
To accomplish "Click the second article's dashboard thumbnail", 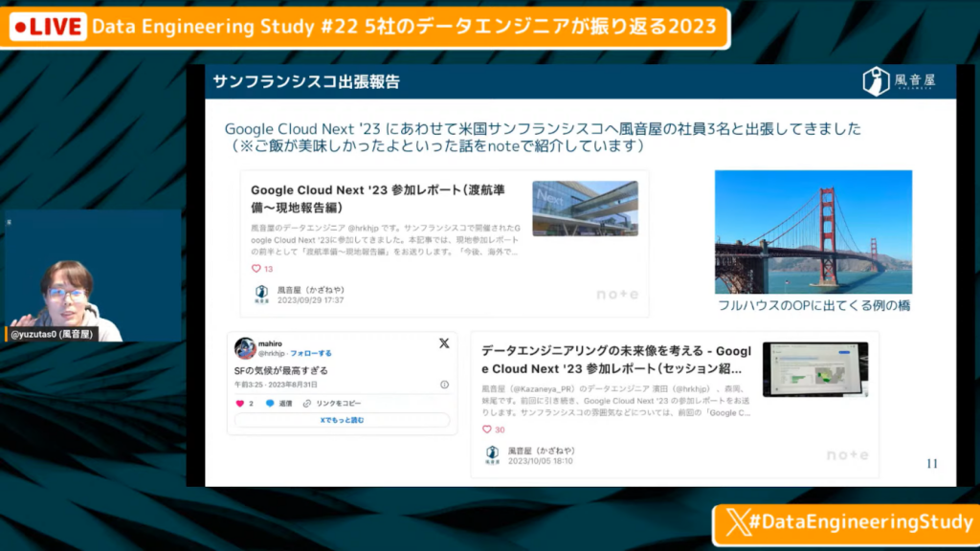I will 815,369.
